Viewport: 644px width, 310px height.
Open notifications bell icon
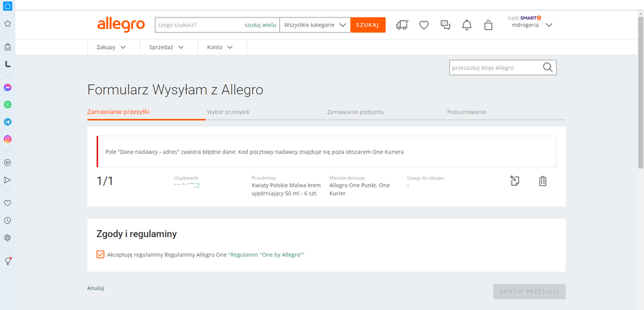[x=467, y=25]
